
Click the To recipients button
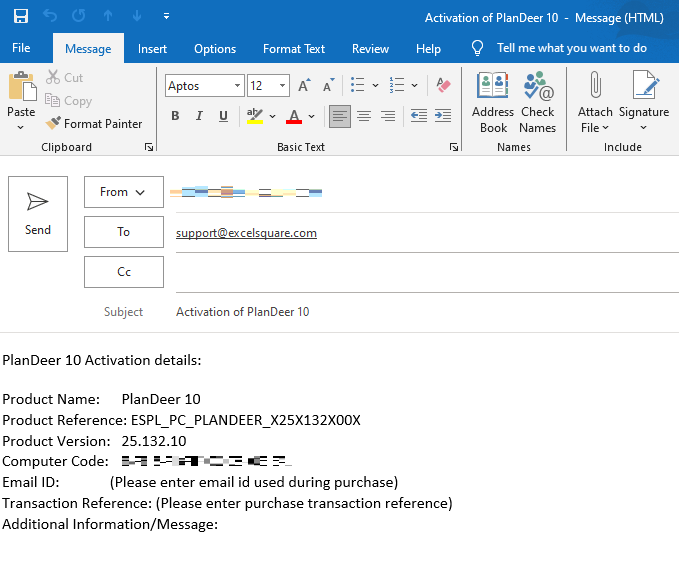(124, 232)
